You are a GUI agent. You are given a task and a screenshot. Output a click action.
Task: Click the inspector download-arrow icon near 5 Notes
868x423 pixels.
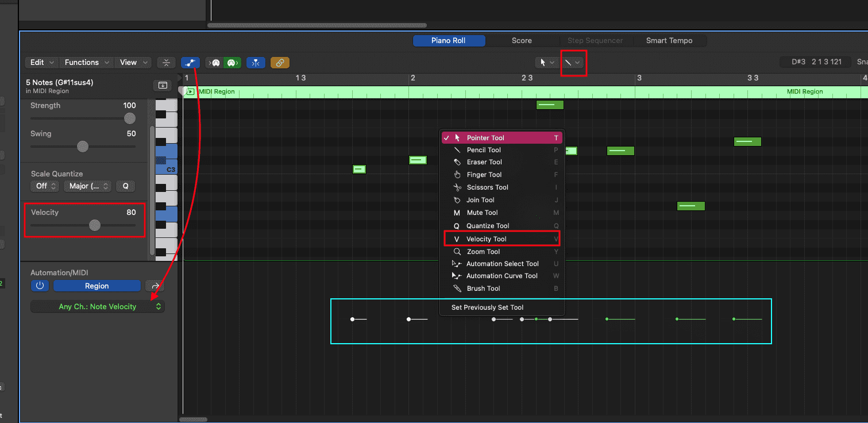[163, 86]
